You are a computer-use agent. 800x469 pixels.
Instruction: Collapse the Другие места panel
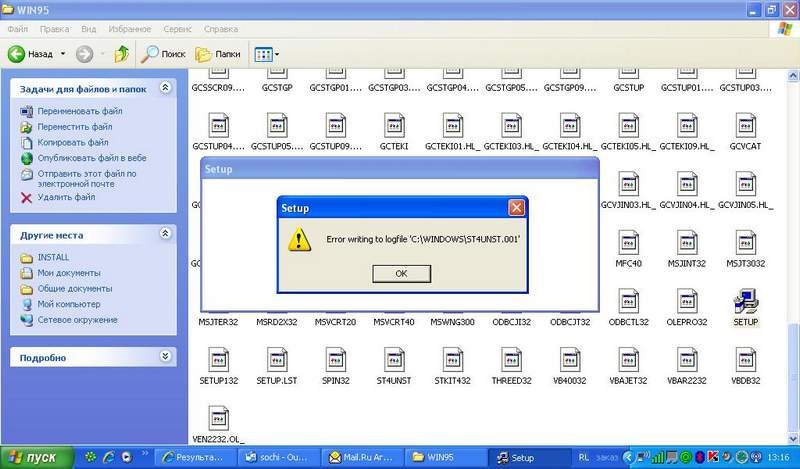coord(165,234)
